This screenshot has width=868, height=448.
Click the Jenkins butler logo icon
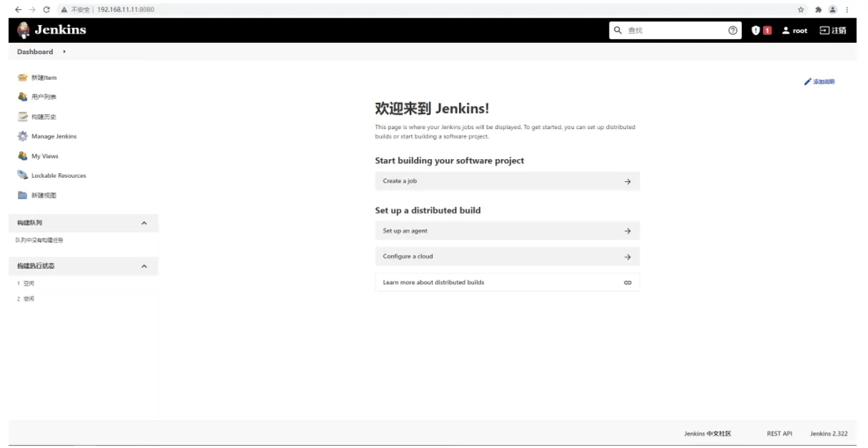[24, 30]
